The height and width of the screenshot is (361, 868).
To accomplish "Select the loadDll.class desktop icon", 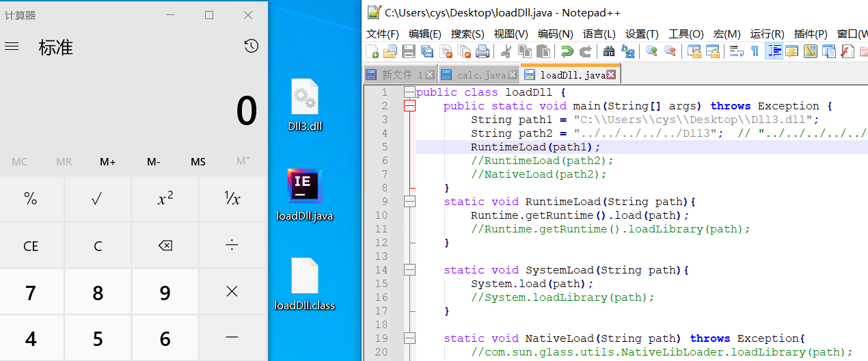I will coord(305,284).
